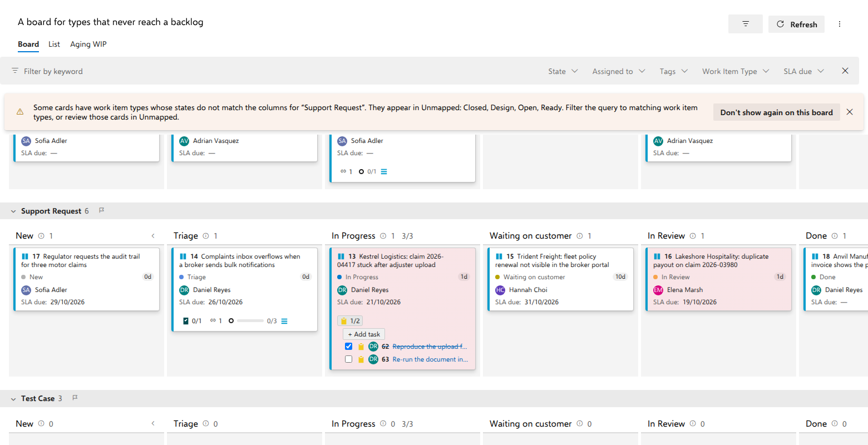This screenshot has height=445, width=868.
Task: Click the Refresh button
Action: (x=796, y=24)
